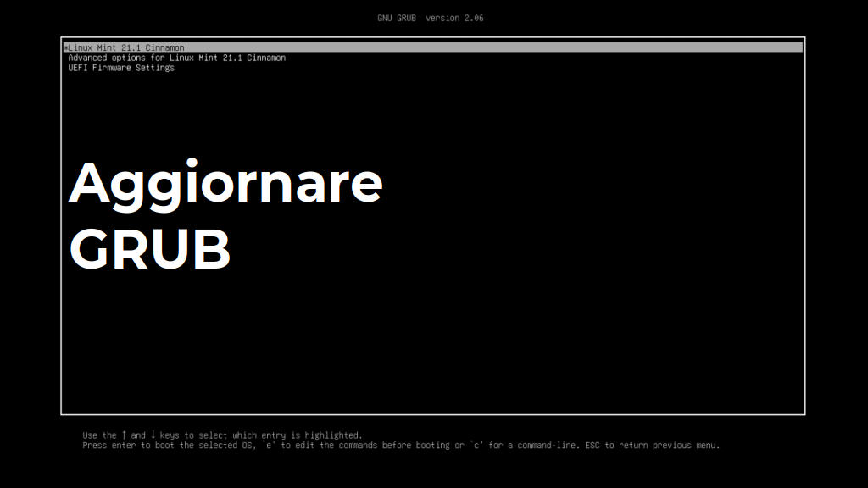This screenshot has width=868, height=488.
Task: Open Advanced options for Linux Mint 21.1 Cinnamon
Action: (x=176, y=58)
